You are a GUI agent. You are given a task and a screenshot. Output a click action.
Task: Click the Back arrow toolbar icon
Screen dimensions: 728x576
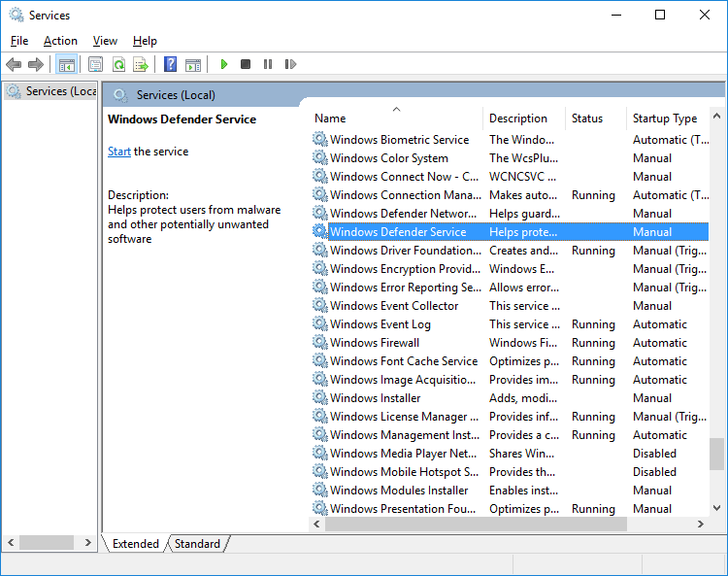(x=14, y=64)
